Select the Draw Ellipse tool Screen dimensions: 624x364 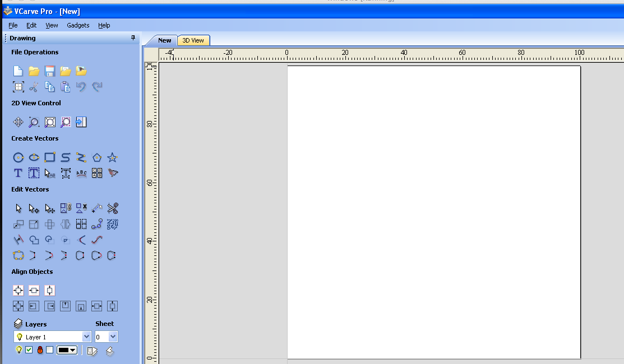click(34, 157)
